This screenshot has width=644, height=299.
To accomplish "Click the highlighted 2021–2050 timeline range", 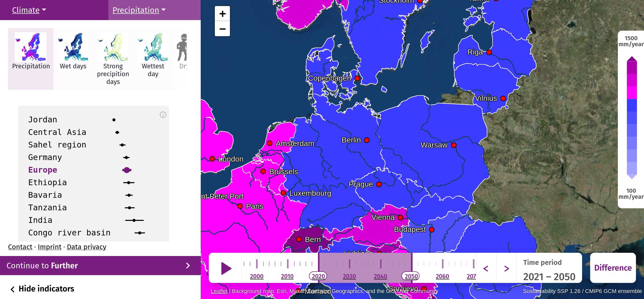I will (365, 268).
